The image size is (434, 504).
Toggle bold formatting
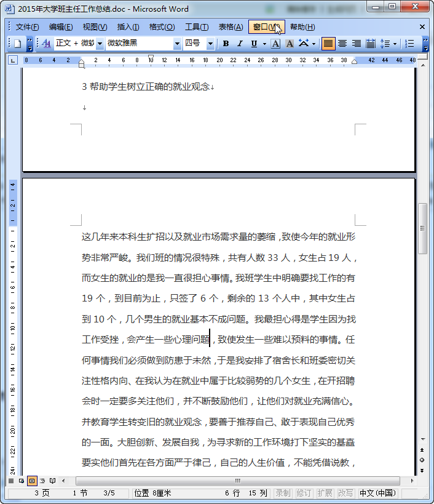pyautogui.click(x=226, y=44)
